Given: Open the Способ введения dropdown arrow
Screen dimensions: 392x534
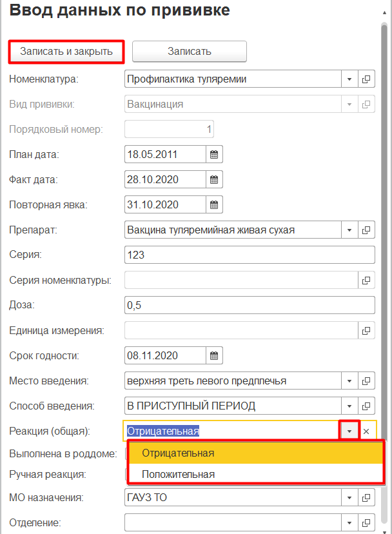Looking at the screenshot, I should tap(349, 406).
